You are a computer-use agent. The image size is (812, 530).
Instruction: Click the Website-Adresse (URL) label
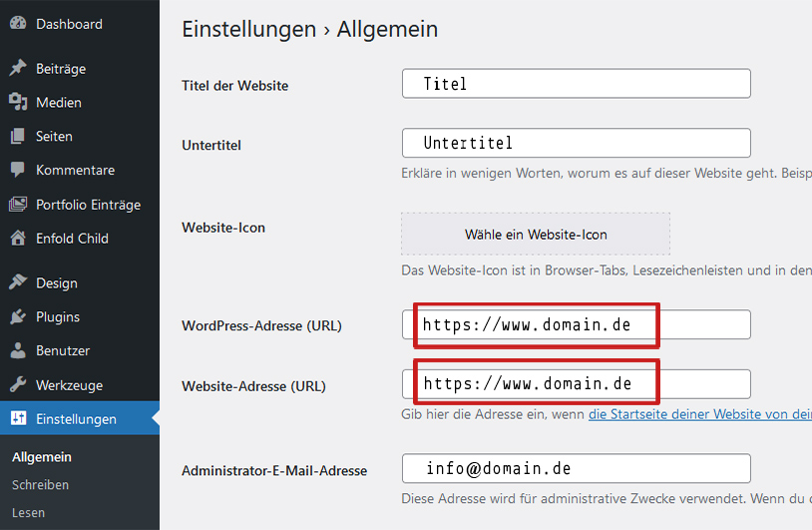(253, 386)
